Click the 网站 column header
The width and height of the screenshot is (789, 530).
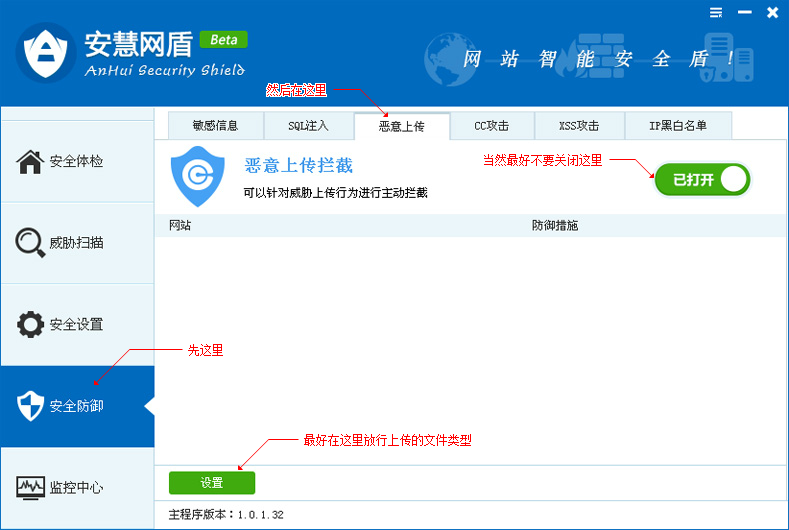pyautogui.click(x=180, y=225)
